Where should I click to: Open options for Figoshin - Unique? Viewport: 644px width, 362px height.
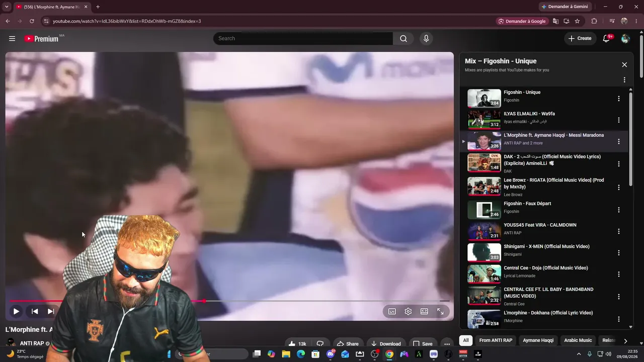[619, 99]
